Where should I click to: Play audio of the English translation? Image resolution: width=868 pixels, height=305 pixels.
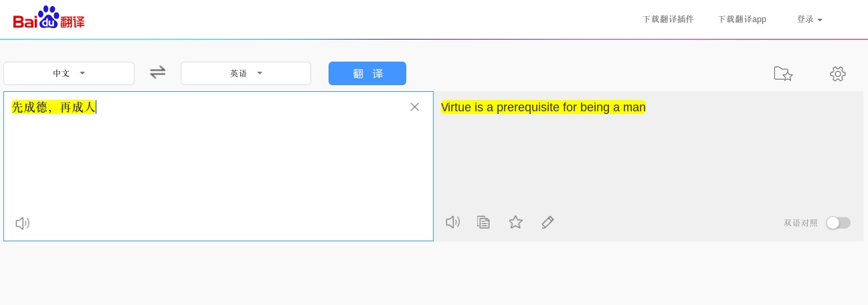[453, 222]
